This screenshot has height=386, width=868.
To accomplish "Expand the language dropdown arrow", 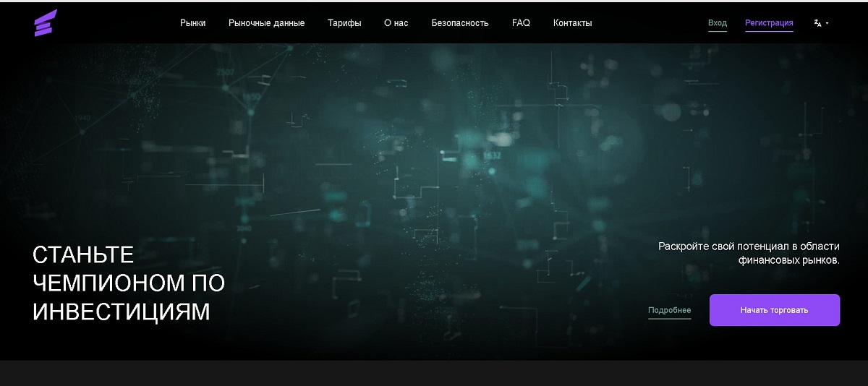I will coord(827,23).
